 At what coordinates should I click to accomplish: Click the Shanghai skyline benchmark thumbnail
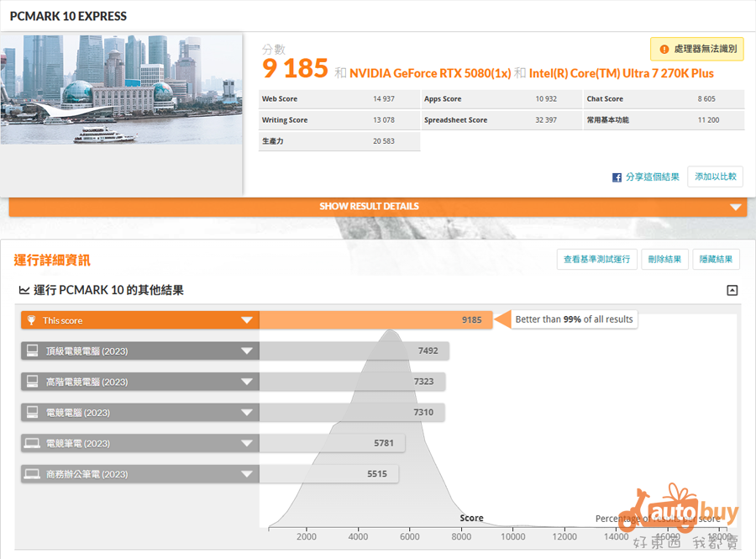121,90
